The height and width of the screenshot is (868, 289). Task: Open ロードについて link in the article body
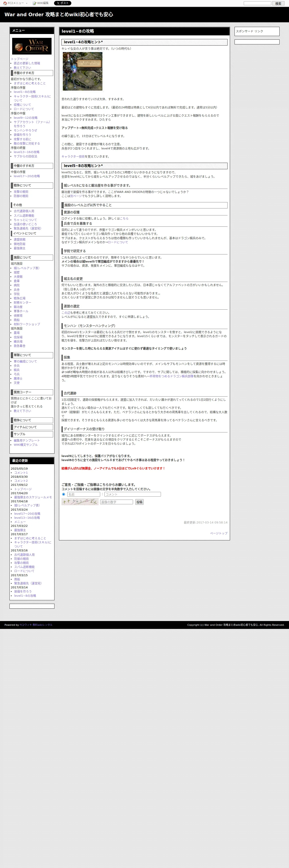(x=118, y=242)
